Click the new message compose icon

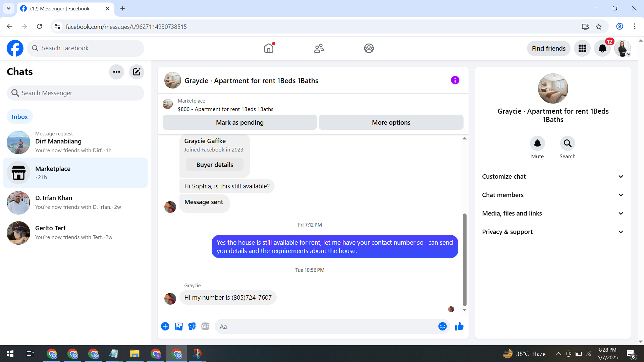coord(137,72)
